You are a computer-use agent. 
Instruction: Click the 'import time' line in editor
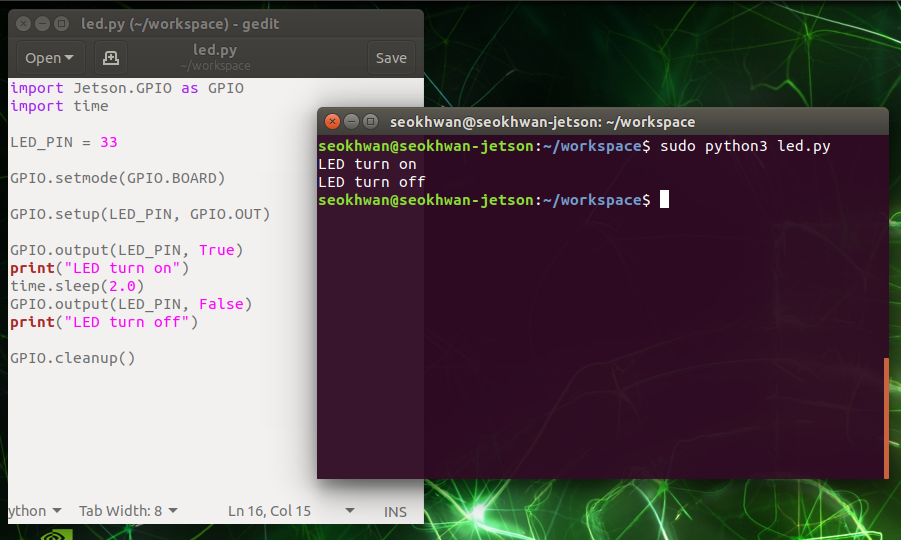59,106
